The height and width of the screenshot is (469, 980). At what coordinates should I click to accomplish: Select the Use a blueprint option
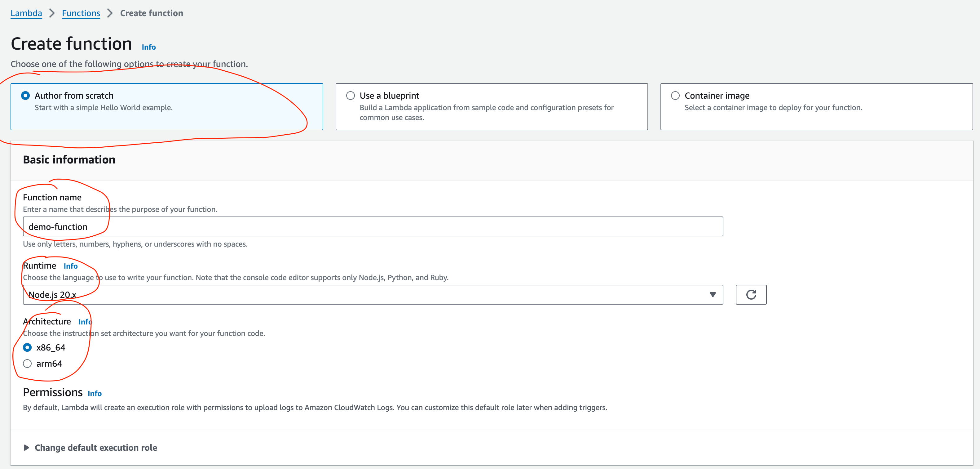pyautogui.click(x=351, y=96)
